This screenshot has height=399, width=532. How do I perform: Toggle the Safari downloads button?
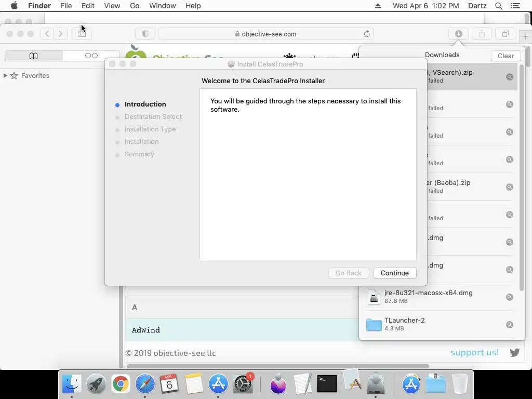(458, 34)
